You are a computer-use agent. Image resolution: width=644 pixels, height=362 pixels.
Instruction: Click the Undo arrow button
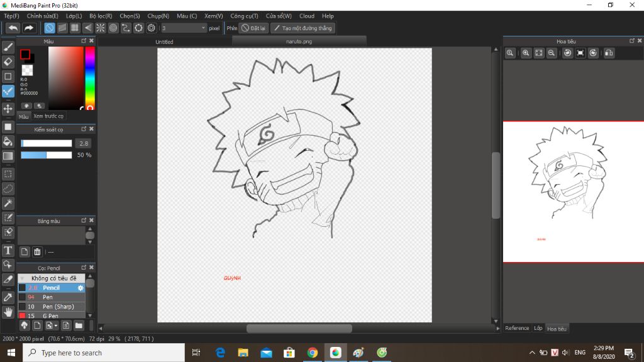13,28
